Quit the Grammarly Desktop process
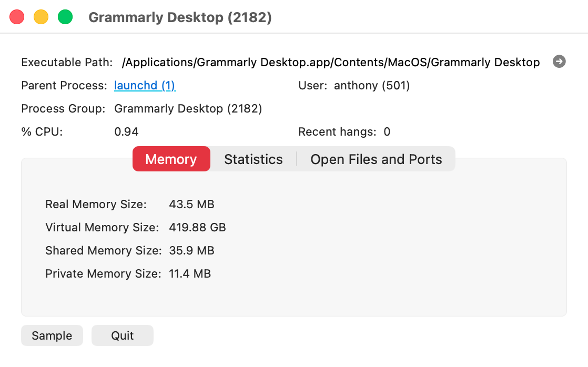The width and height of the screenshot is (588, 367). (122, 335)
